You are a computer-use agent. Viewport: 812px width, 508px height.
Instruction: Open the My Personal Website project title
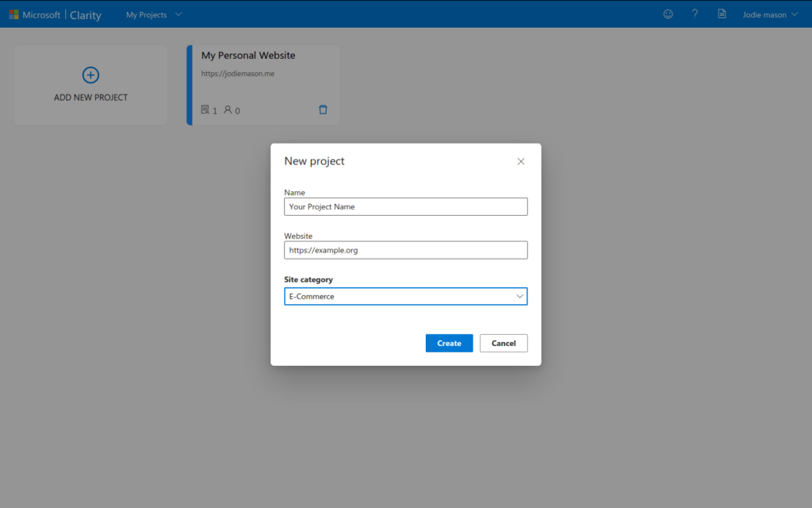pyautogui.click(x=248, y=56)
